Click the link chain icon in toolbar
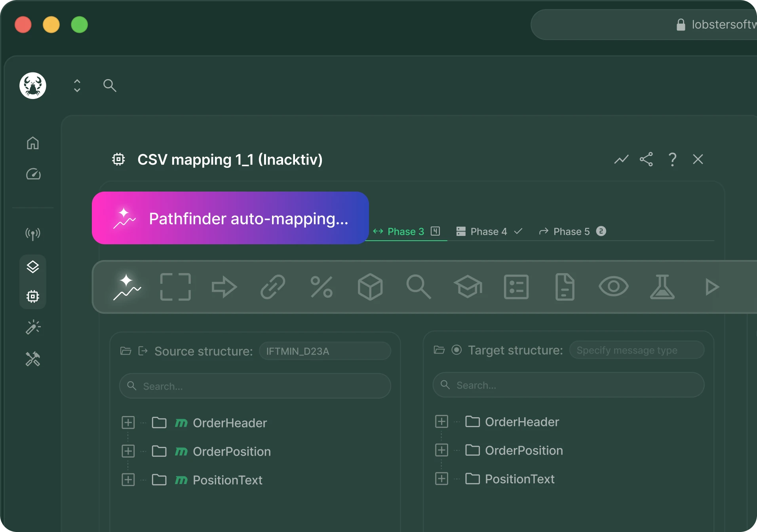Image resolution: width=757 pixels, height=532 pixels. [x=273, y=287]
